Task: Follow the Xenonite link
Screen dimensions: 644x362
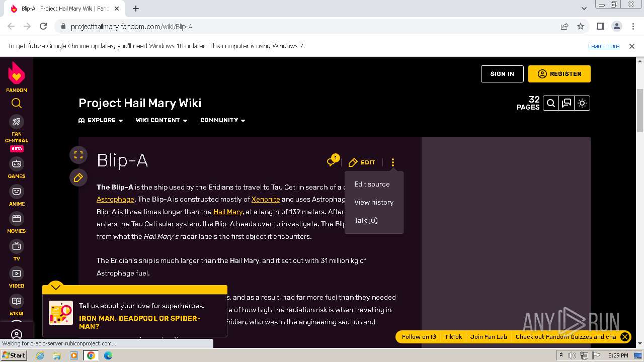Action: [266, 199]
